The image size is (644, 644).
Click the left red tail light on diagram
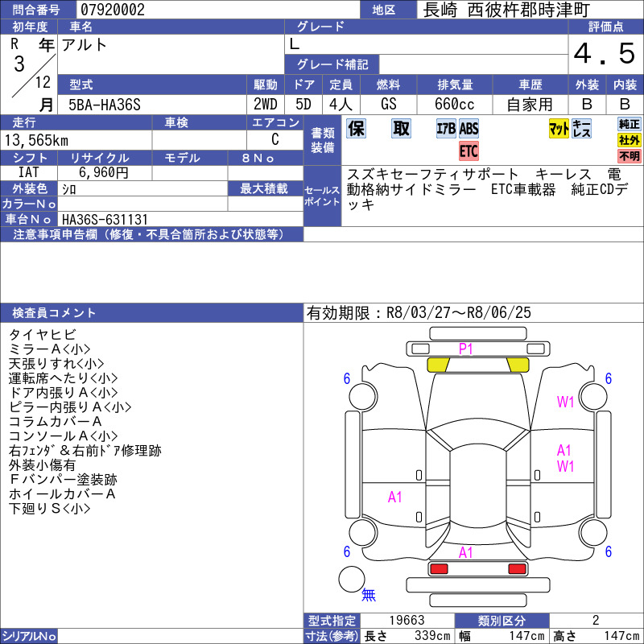(439, 569)
